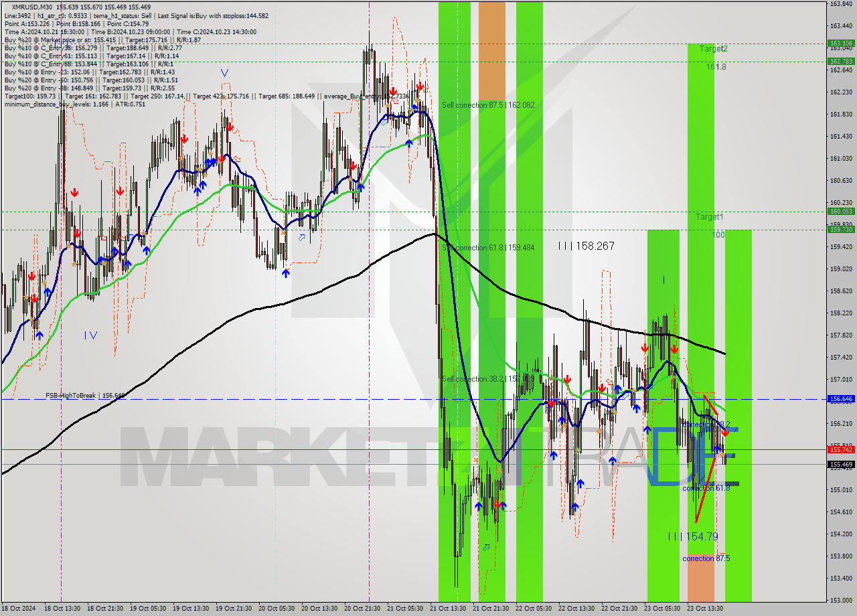857x616 pixels.
Task: Click the 21 Oct 13:30 time label
Action: pos(448,609)
